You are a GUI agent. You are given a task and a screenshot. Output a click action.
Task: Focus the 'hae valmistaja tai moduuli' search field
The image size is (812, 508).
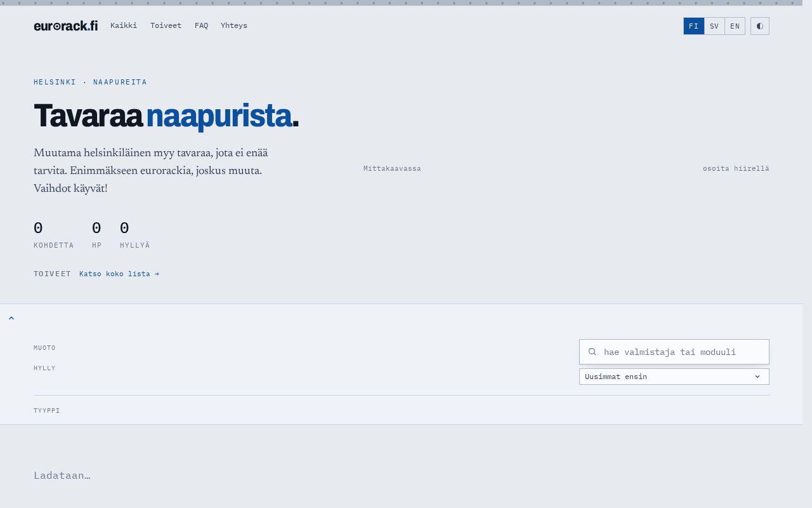coord(674,352)
